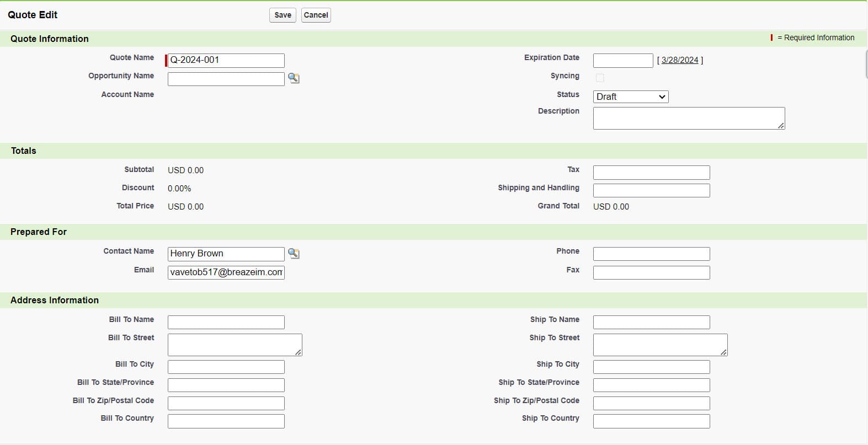
Task: Open the Opportunity Name lookup icon
Action: (x=294, y=78)
